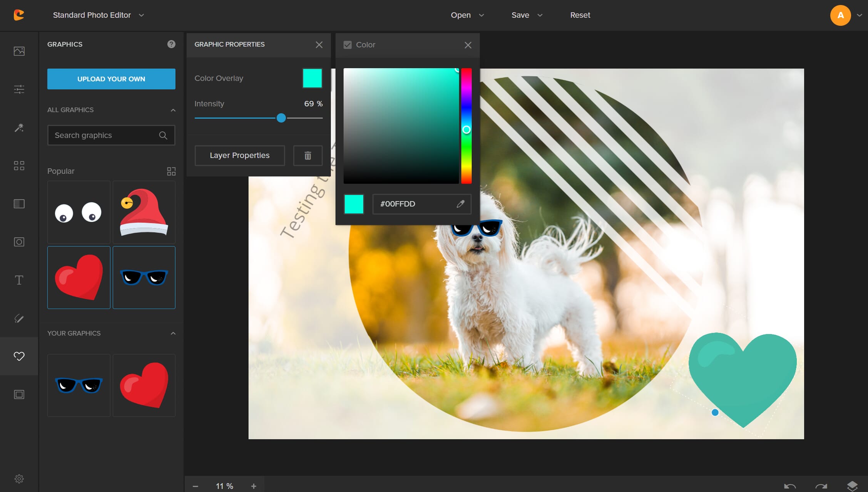This screenshot has width=868, height=492.
Task: Collapse the Your Graphics section
Action: coord(173,333)
